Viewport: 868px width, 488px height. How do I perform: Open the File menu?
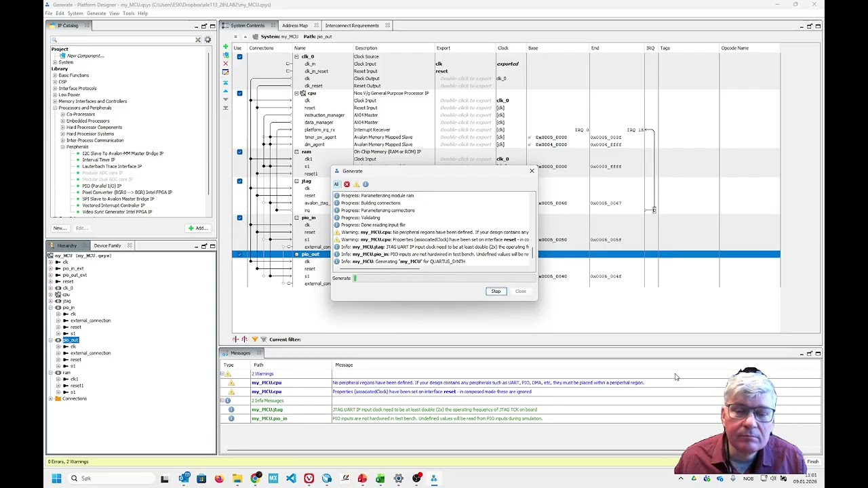[x=49, y=14]
